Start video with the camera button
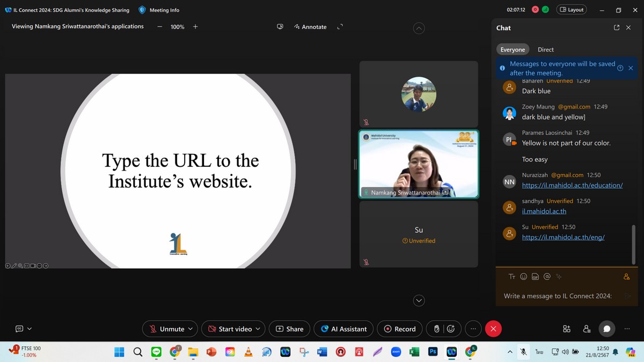Image resolution: width=644 pixels, height=362 pixels. (230, 329)
